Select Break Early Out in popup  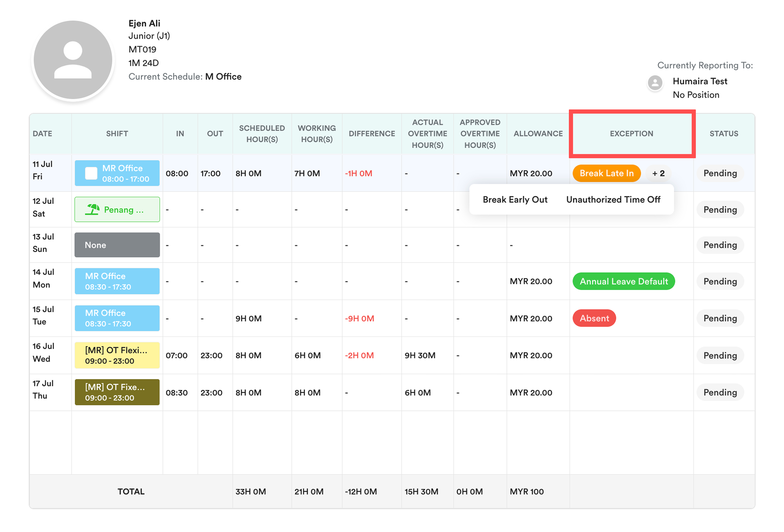(515, 199)
